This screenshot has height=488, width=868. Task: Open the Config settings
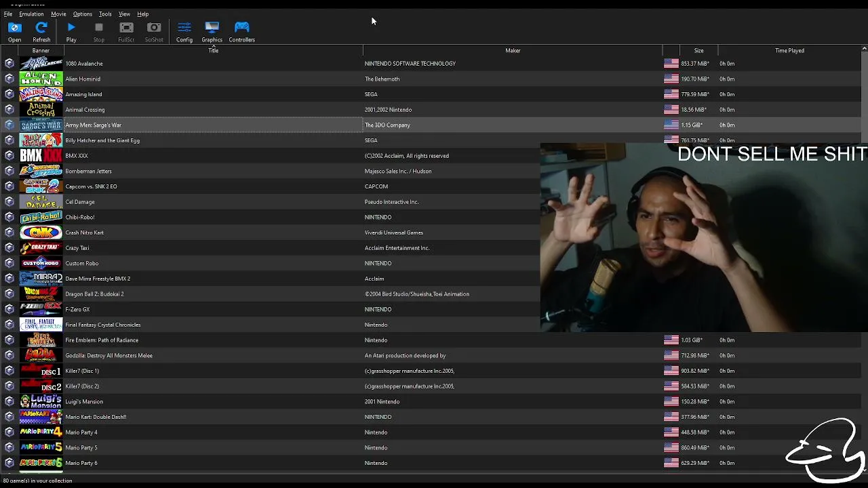(x=184, y=31)
